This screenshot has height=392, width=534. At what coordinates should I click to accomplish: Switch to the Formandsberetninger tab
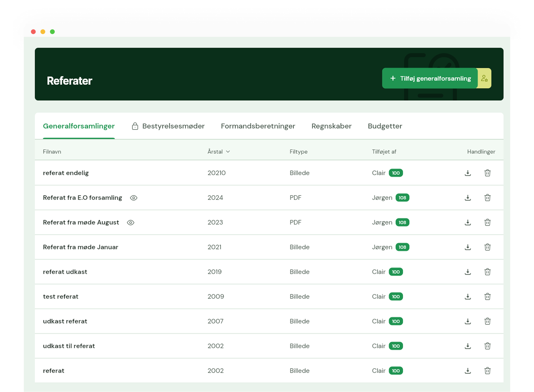258,126
